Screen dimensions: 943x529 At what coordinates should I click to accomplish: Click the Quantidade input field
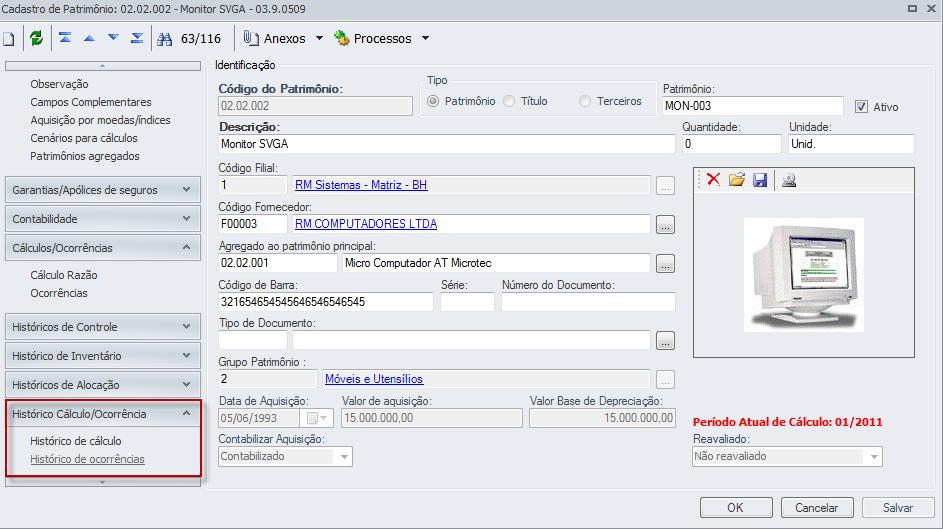pos(731,144)
